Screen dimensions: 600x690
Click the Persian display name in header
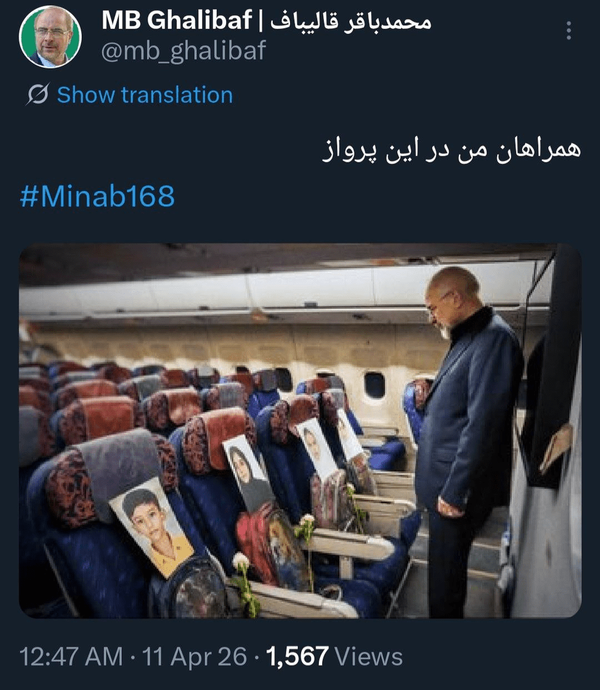coord(350,21)
